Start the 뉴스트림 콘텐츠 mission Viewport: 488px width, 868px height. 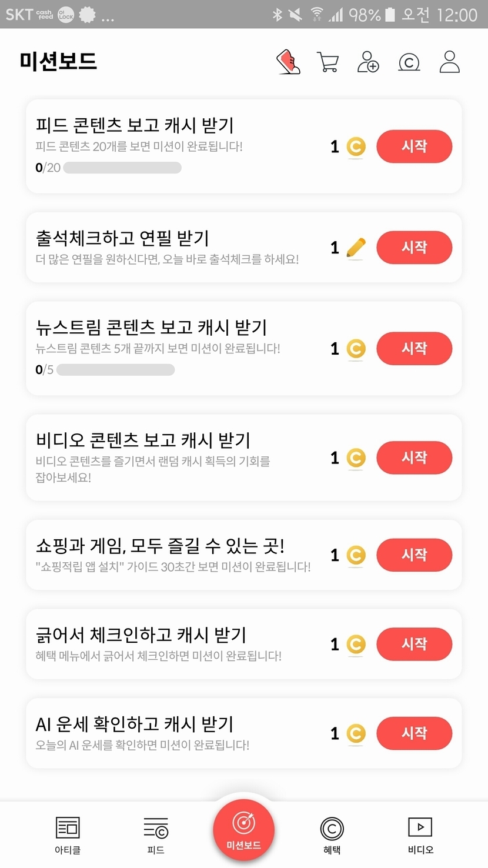(x=414, y=349)
